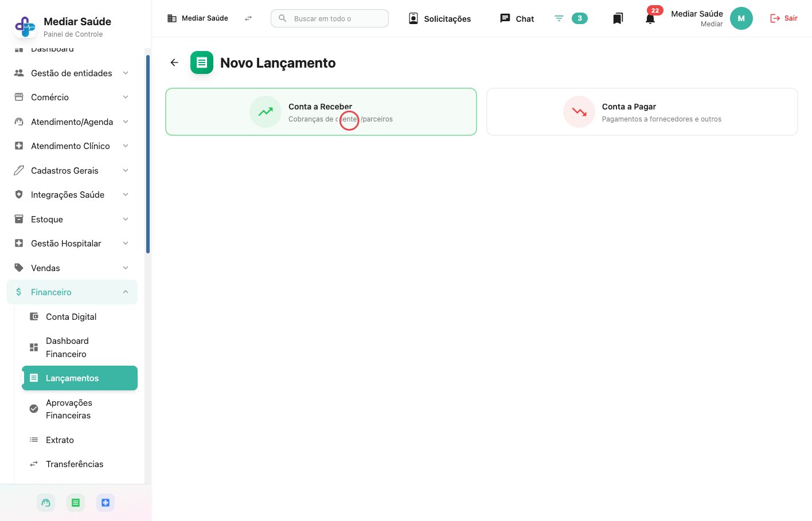
Task: Click the Buscar em todo search field
Action: (330, 18)
